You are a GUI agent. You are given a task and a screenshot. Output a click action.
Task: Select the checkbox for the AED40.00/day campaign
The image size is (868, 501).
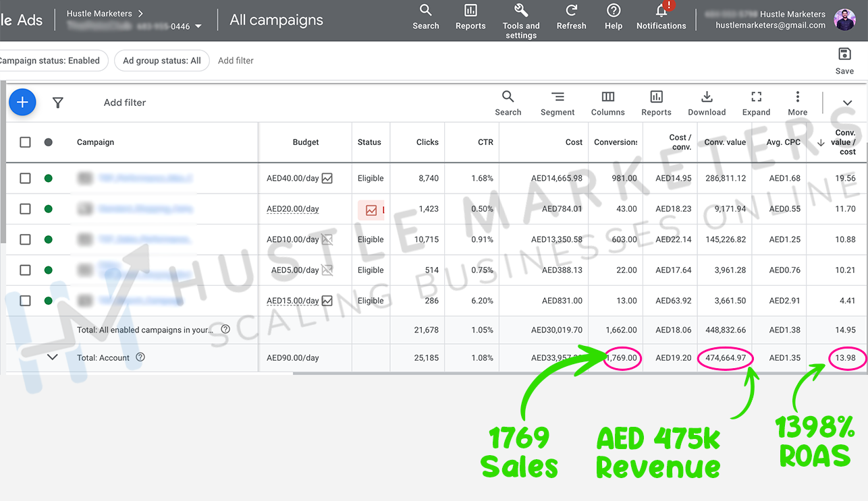[x=25, y=179]
